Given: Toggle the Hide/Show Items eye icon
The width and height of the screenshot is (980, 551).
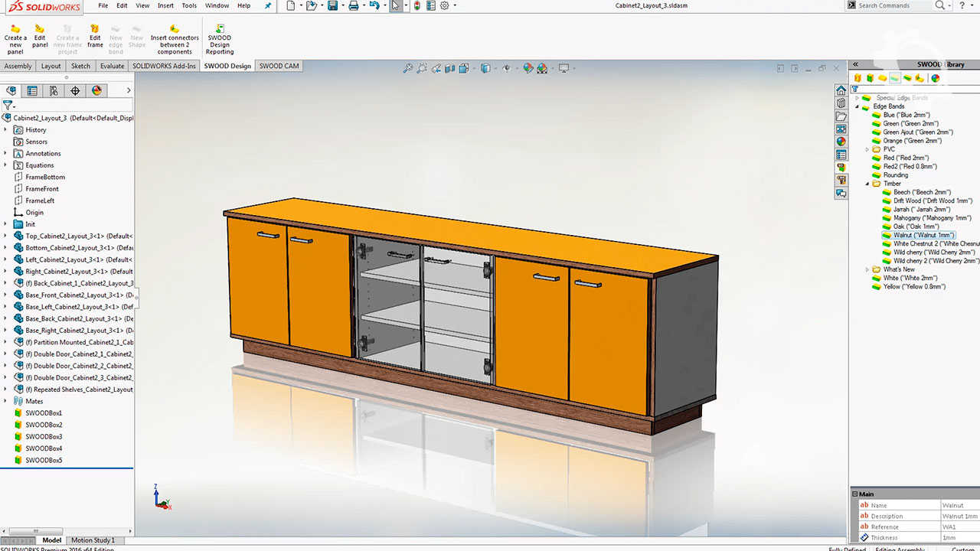Looking at the screenshot, I should pos(506,68).
